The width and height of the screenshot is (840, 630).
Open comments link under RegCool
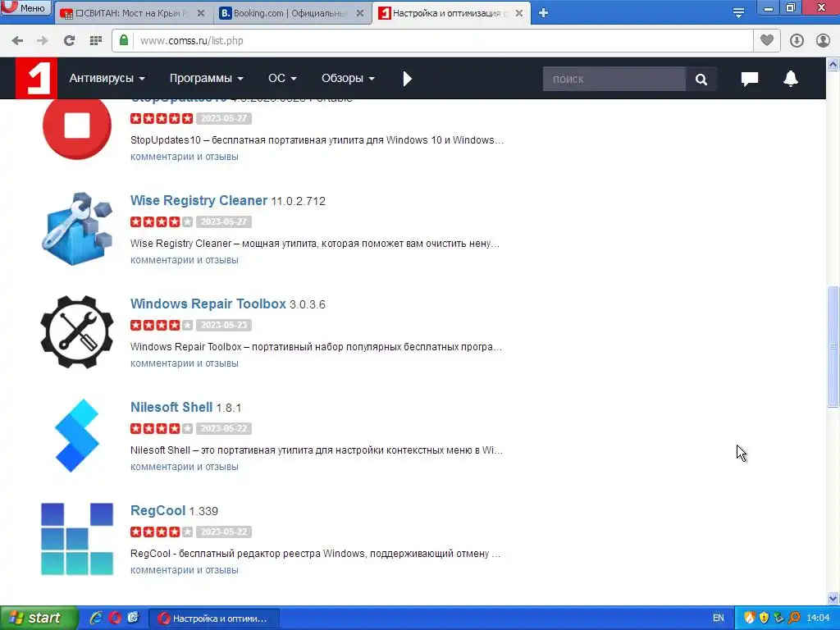click(185, 571)
